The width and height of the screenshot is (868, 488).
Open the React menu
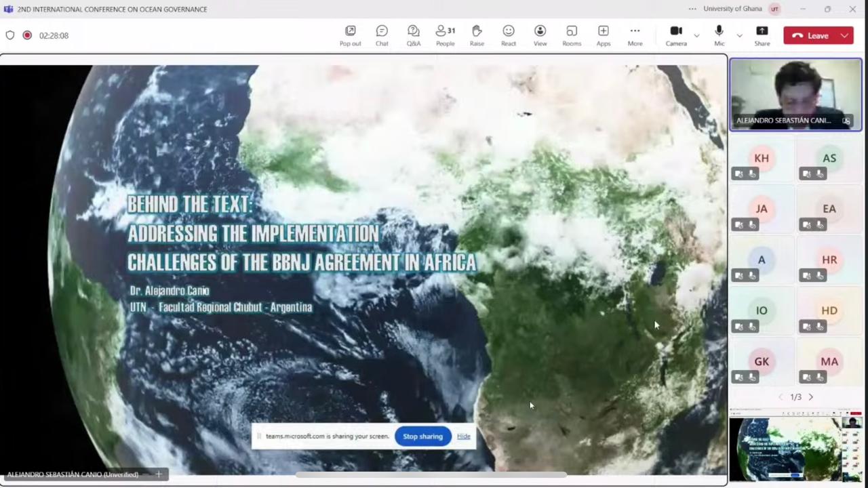coord(509,36)
